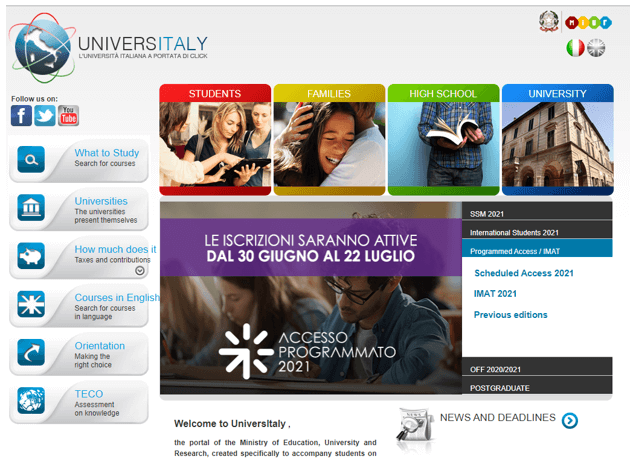Click the magnifier search icon
This screenshot has width=636, height=461.
tap(31, 159)
